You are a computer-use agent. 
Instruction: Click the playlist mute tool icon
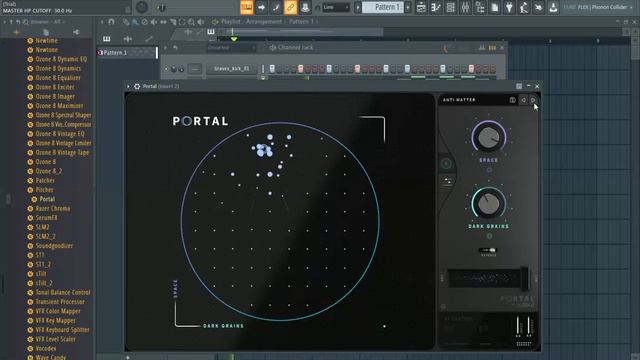[153, 22]
